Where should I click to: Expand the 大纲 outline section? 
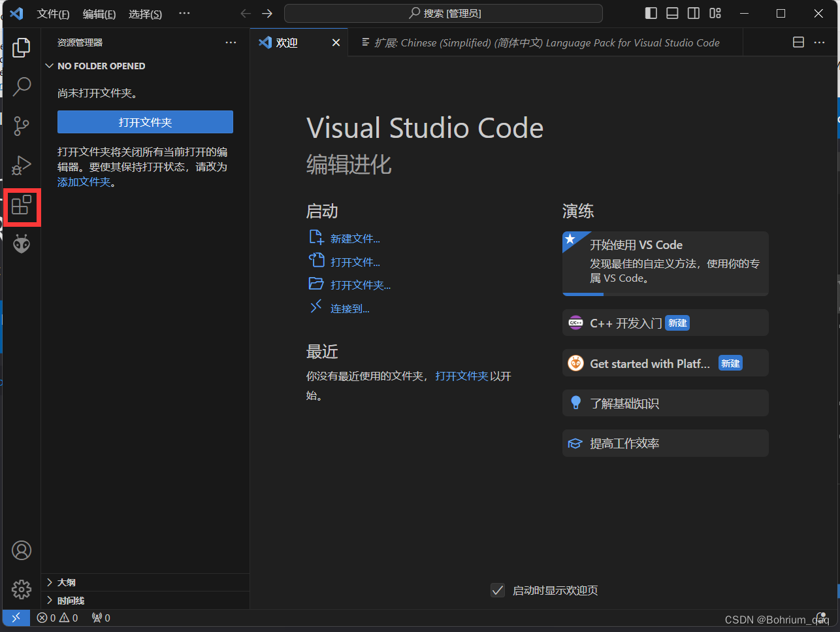[x=145, y=582]
